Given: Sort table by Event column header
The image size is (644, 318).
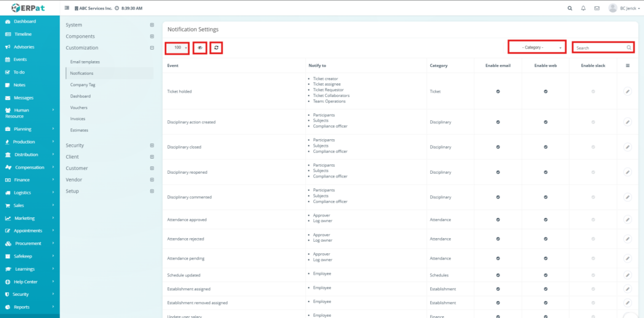Looking at the screenshot, I should tap(173, 65).
